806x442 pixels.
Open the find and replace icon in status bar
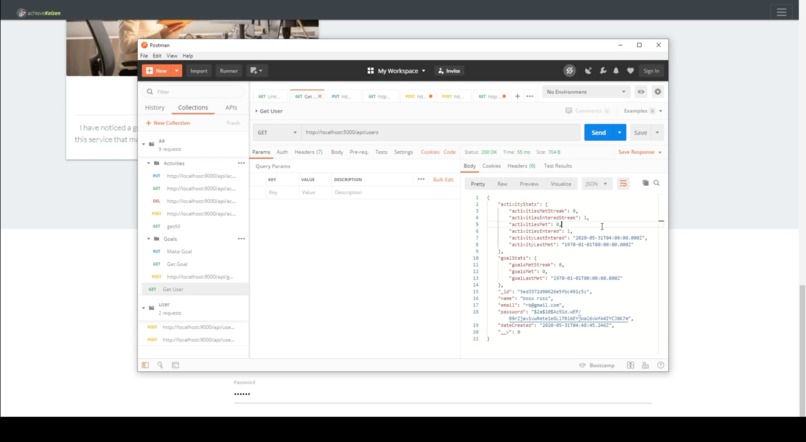coord(160,365)
